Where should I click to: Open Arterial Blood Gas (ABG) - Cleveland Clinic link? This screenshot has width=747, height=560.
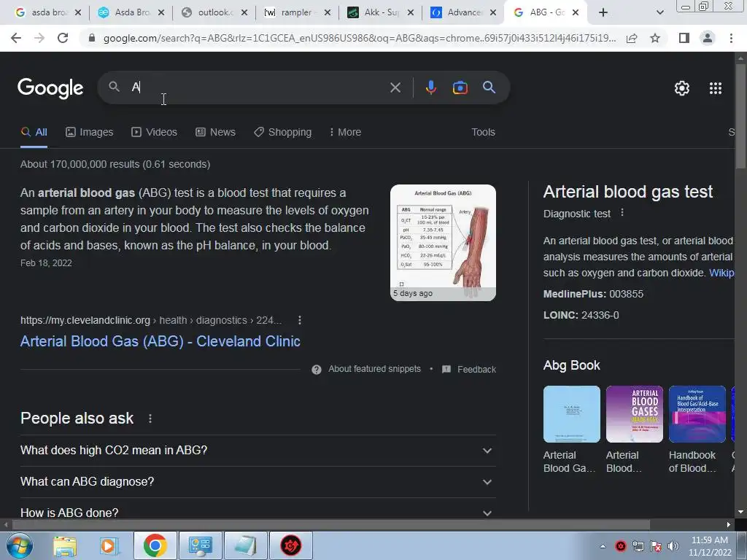[160, 341]
